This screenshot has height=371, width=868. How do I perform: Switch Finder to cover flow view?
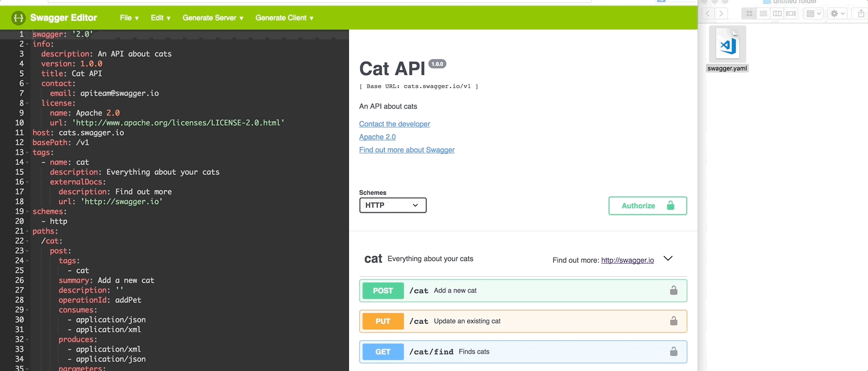[791, 13]
